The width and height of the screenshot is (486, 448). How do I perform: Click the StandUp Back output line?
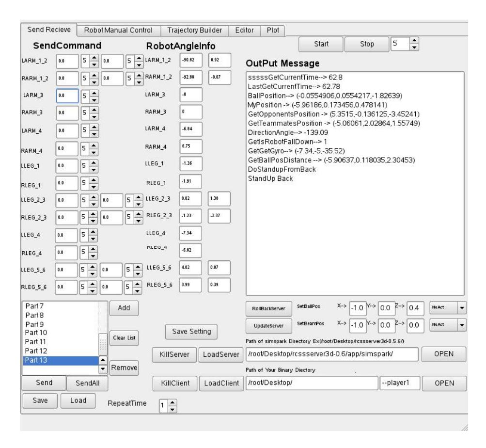(x=270, y=179)
